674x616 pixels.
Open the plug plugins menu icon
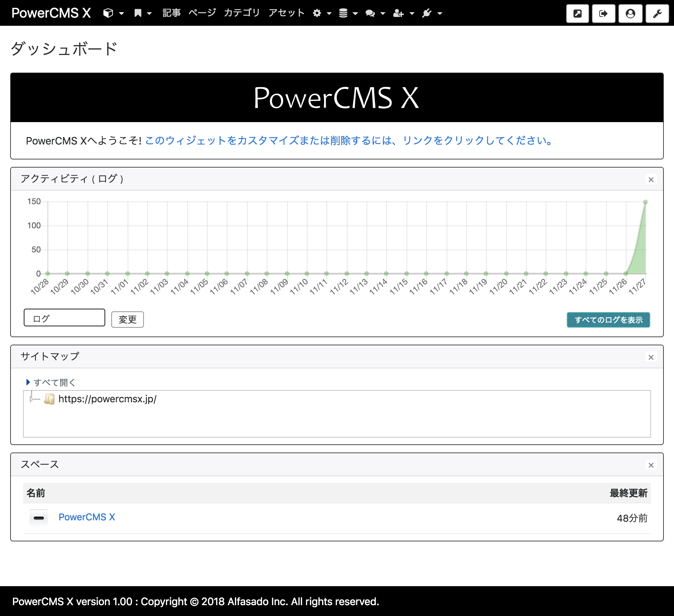[x=432, y=13]
